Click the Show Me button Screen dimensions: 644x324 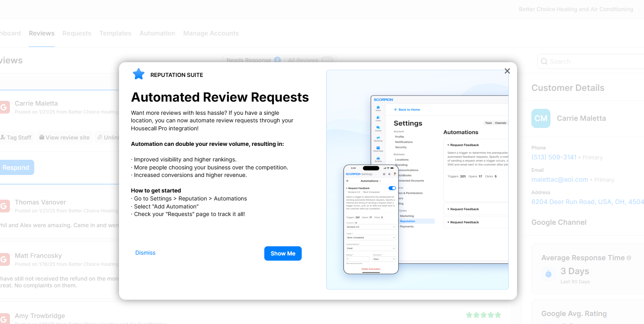pos(283,253)
